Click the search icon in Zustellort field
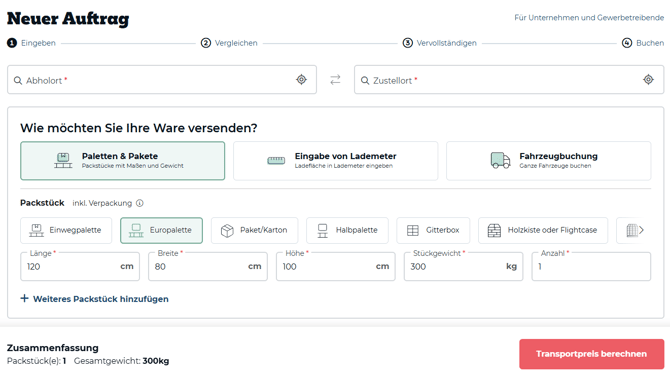The width and height of the screenshot is (670, 380). (365, 80)
